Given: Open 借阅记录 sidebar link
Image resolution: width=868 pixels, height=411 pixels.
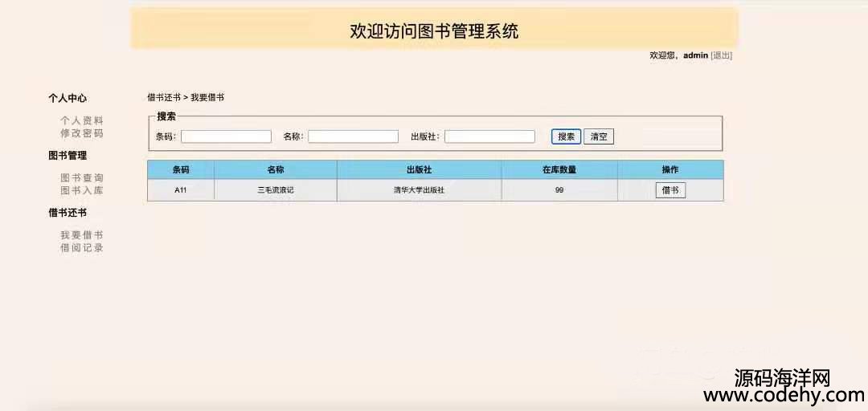Looking at the screenshot, I should (82, 248).
